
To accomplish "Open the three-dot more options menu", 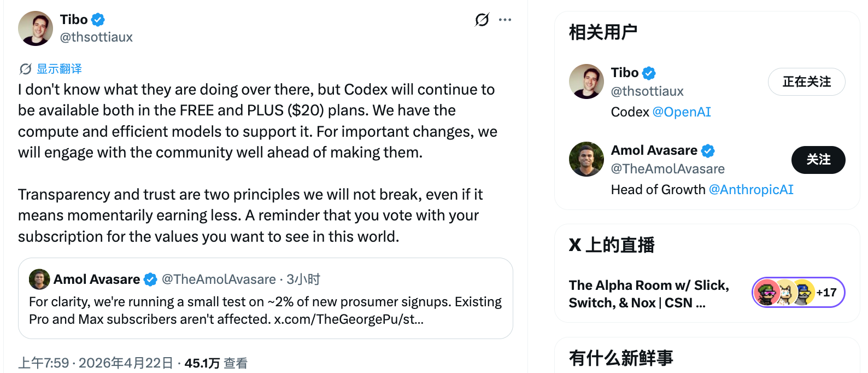I will [x=505, y=20].
